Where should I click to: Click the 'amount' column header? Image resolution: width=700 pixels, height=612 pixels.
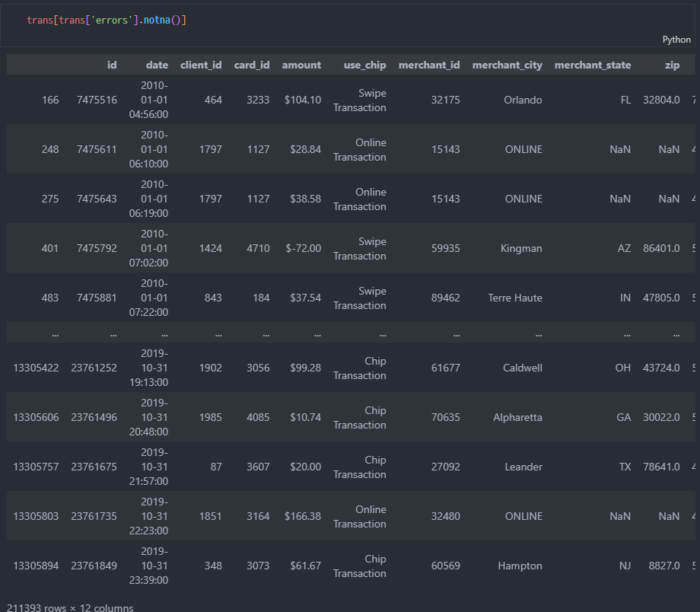point(301,65)
